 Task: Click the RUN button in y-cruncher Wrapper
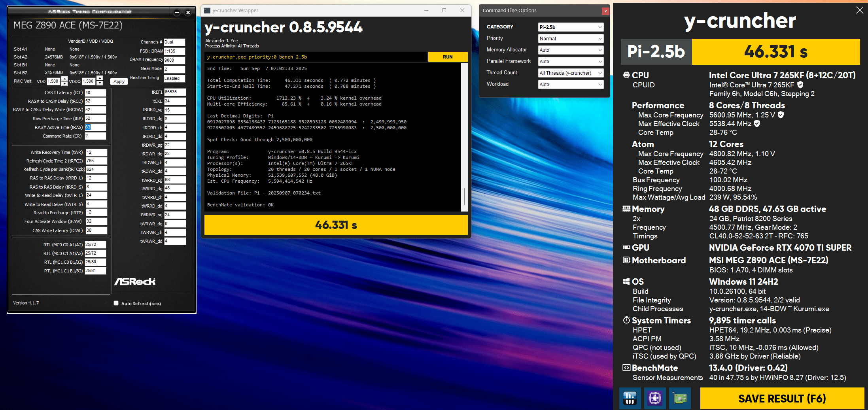tap(448, 57)
